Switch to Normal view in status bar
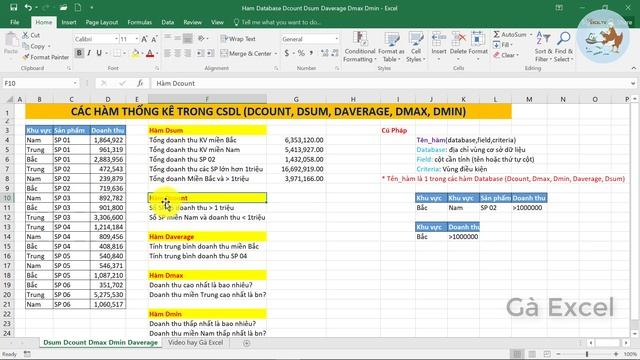This screenshot has height=360, width=640. 517,354
